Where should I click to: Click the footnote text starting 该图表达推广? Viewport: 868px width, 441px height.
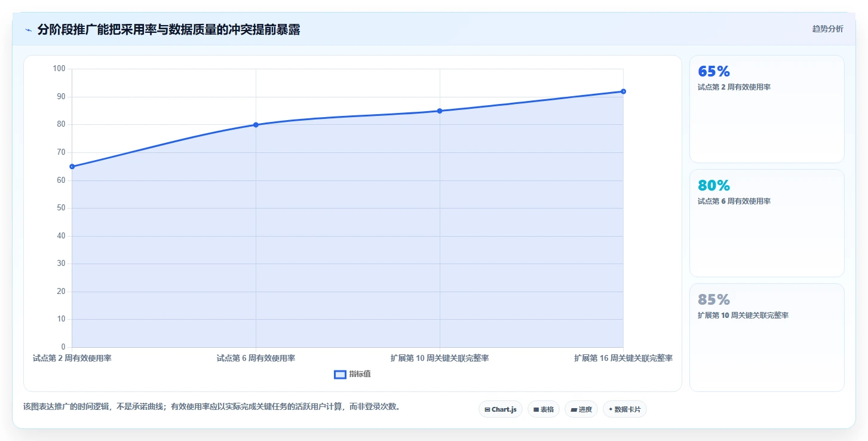click(x=211, y=407)
